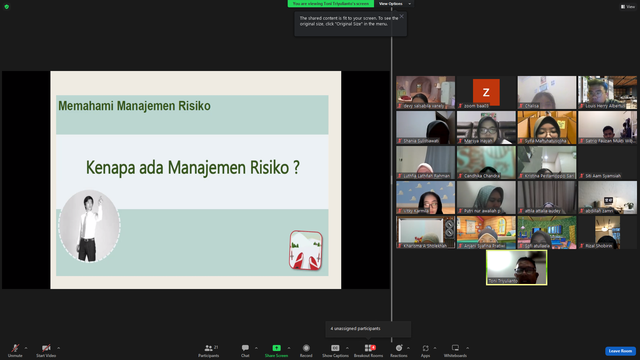Viewport: 640px width, 360px height.
Task: Select Anjani Syafina Pratiwi's video tile
Action: coord(486,233)
